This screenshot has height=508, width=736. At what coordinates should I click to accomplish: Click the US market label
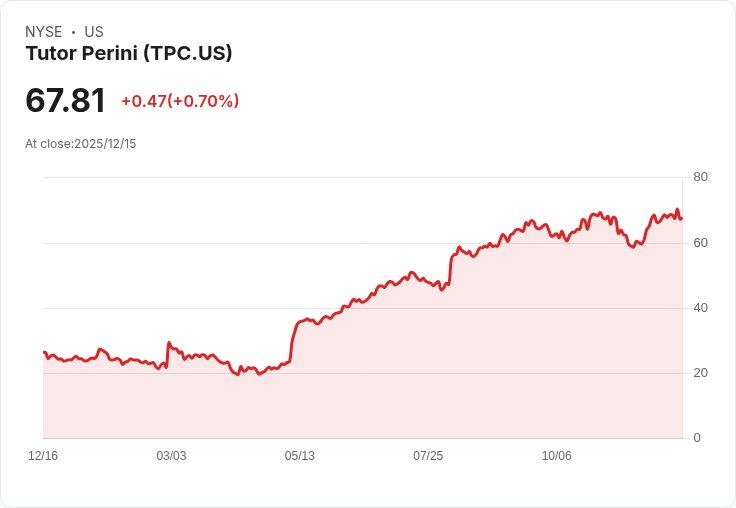tap(94, 32)
